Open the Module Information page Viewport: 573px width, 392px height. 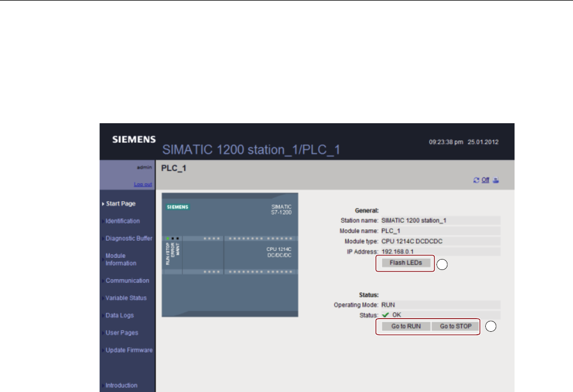[120, 260]
